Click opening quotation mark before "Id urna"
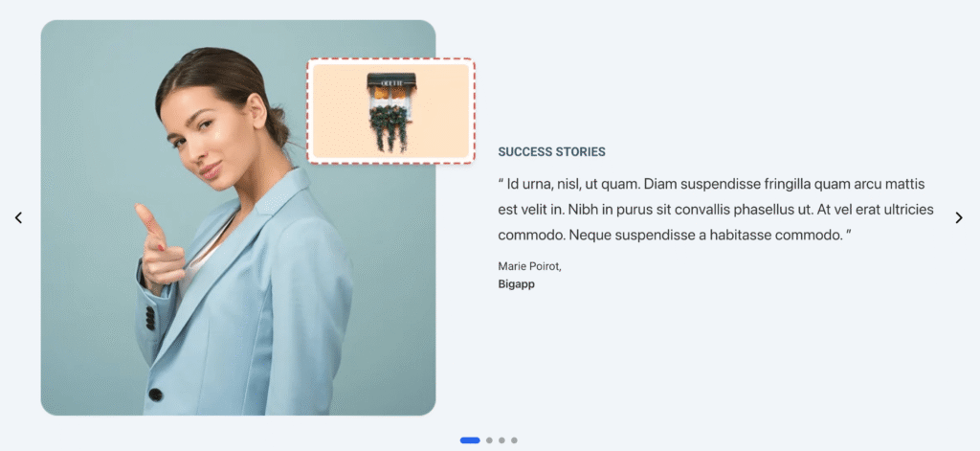Viewport: 980px width, 451px height. pyautogui.click(x=501, y=184)
